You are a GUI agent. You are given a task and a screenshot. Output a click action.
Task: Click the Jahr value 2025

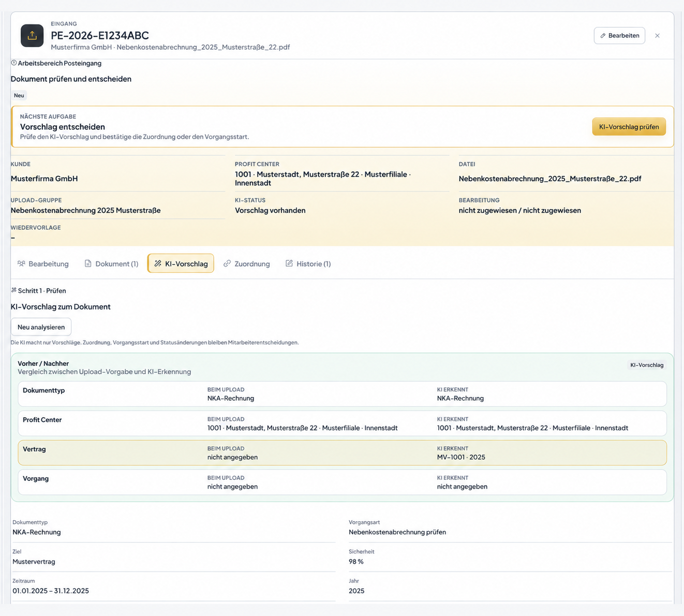[356, 591]
